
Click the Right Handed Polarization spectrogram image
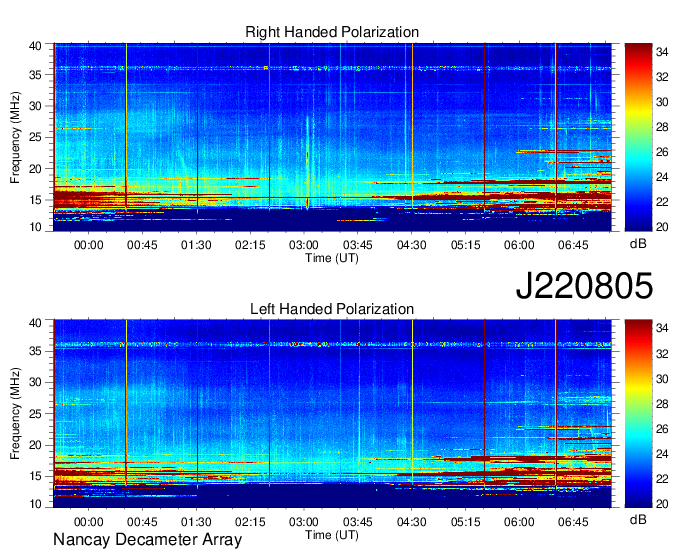(x=332, y=137)
